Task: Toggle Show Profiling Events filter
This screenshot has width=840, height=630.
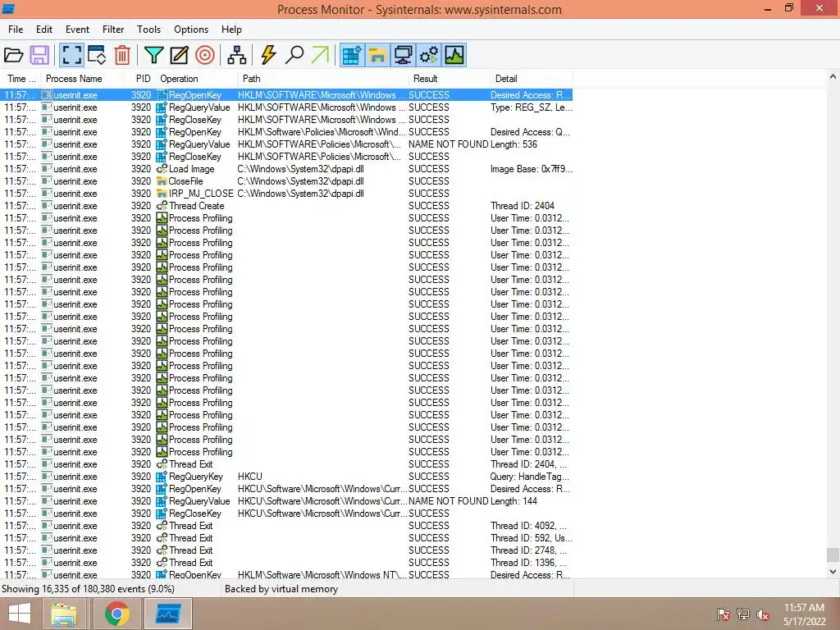Action: point(454,55)
